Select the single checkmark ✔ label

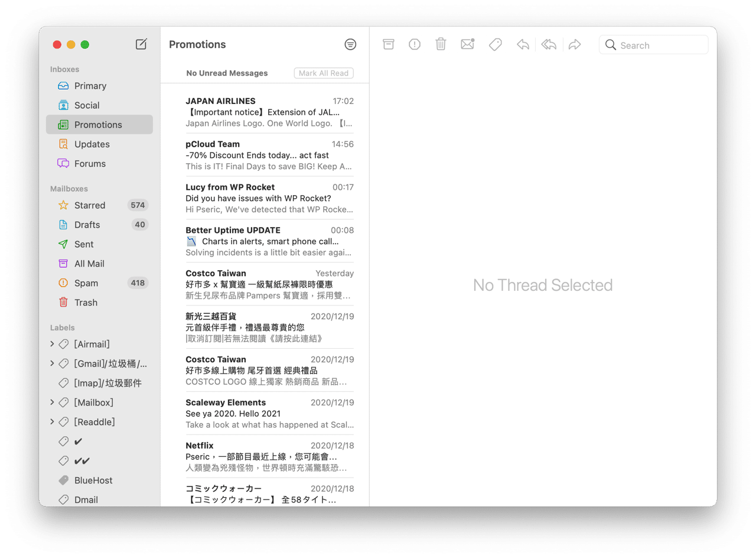click(99, 442)
